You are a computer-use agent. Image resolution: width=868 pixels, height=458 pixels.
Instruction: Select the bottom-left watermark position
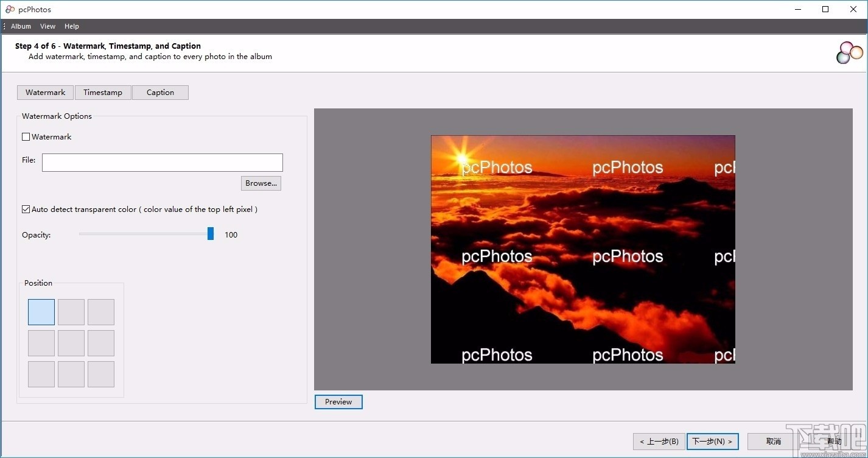(x=41, y=374)
